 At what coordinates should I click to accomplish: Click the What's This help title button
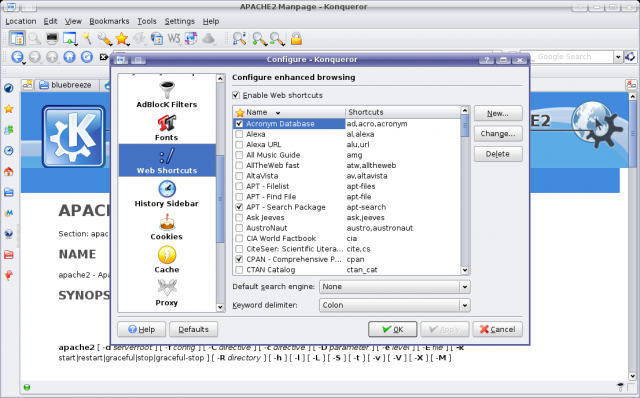[x=486, y=60]
